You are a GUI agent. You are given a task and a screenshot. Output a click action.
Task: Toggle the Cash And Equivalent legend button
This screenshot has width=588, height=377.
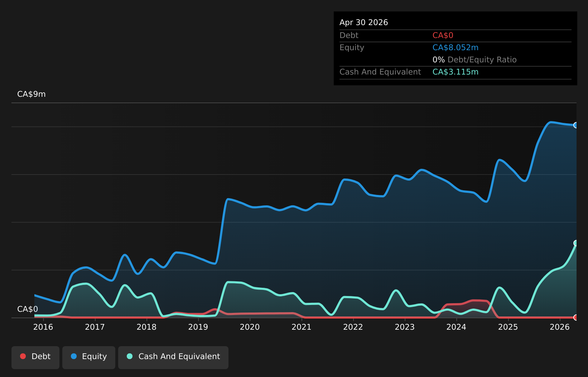click(x=173, y=357)
